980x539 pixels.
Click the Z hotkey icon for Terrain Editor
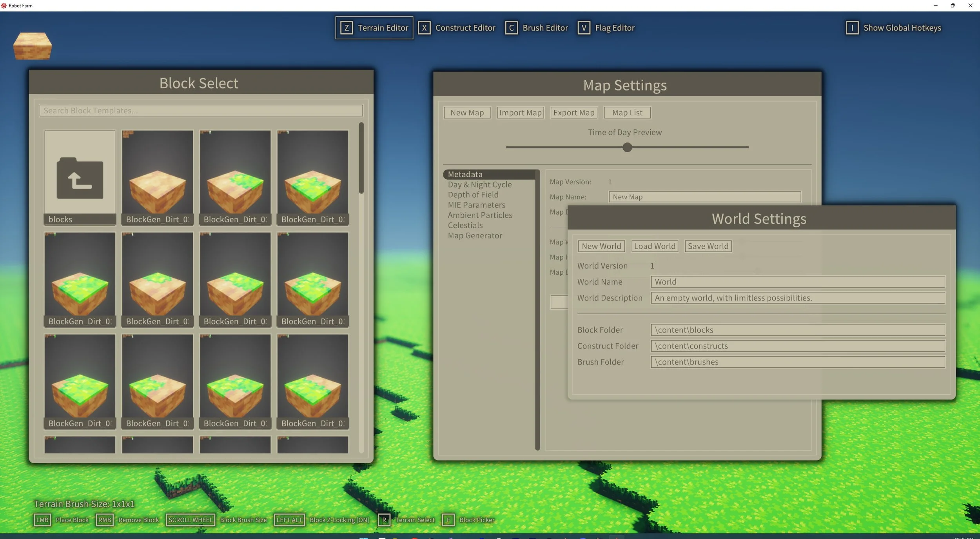point(346,28)
